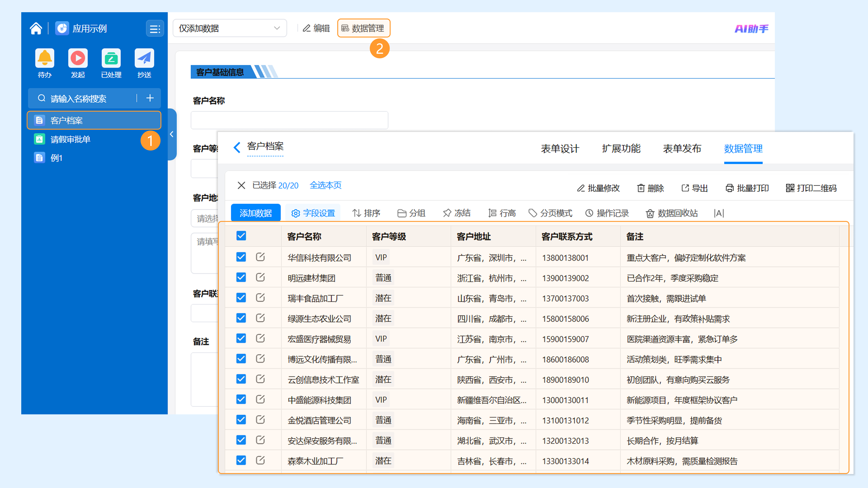
Task: Toggle the sidebar menu list icon
Action: point(155,29)
